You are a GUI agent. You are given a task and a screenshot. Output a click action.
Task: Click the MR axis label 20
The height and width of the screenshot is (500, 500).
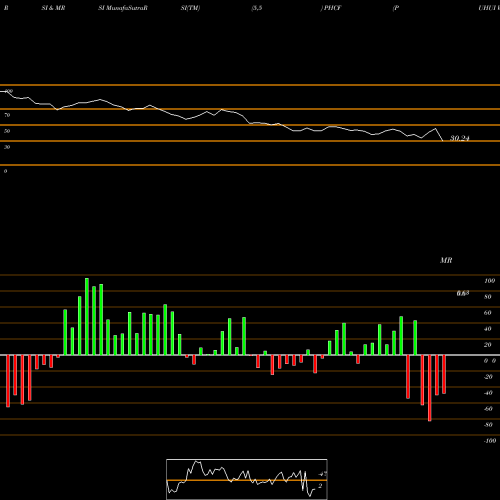tap(488, 345)
